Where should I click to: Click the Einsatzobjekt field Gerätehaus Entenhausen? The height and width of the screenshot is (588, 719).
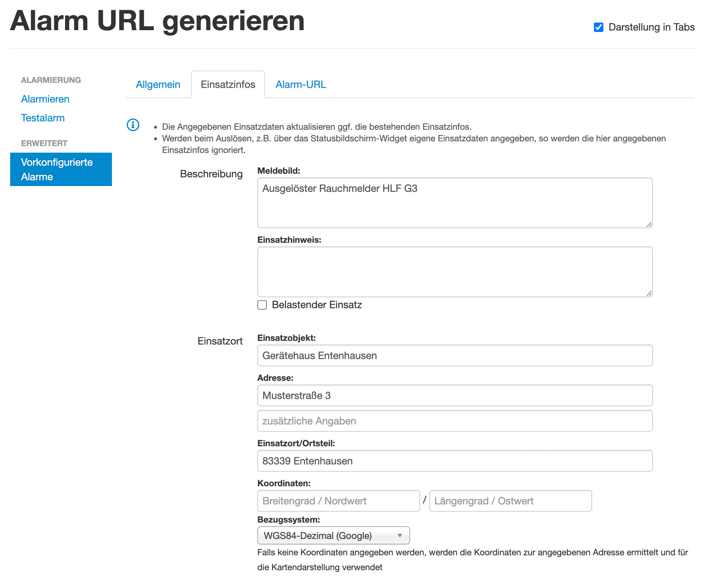point(454,355)
